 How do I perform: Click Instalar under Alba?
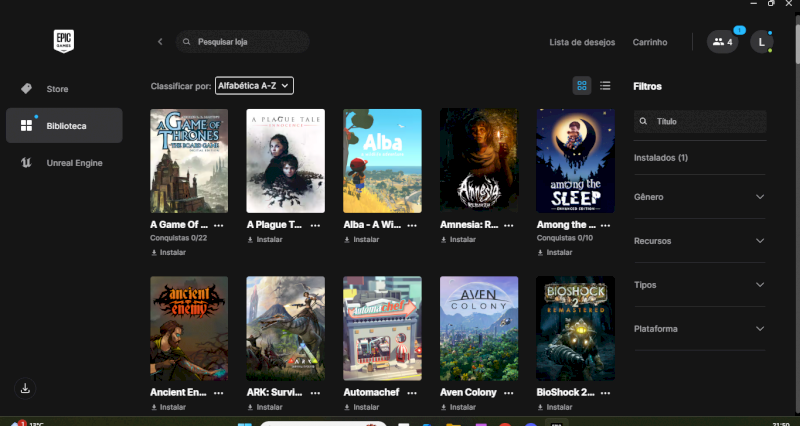(x=362, y=239)
